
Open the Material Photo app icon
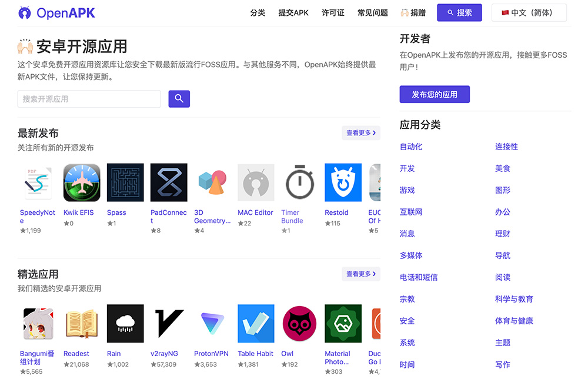click(x=343, y=324)
